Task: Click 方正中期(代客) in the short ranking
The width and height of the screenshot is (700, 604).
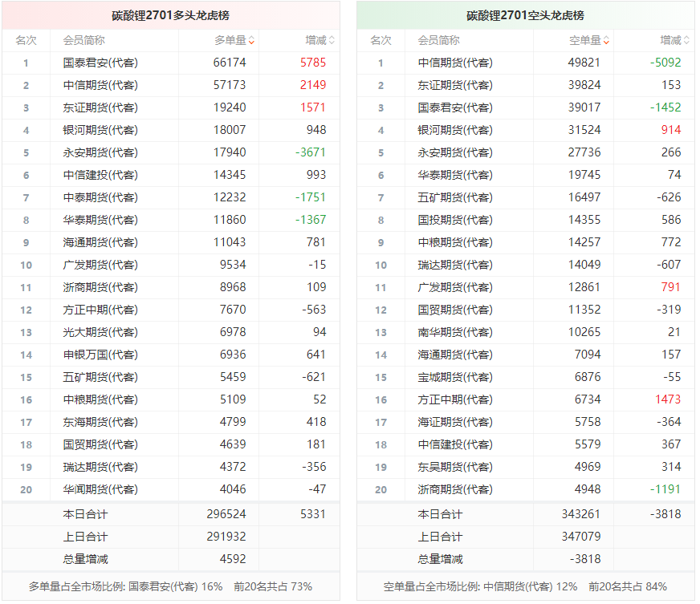Action: pyautogui.click(x=455, y=399)
